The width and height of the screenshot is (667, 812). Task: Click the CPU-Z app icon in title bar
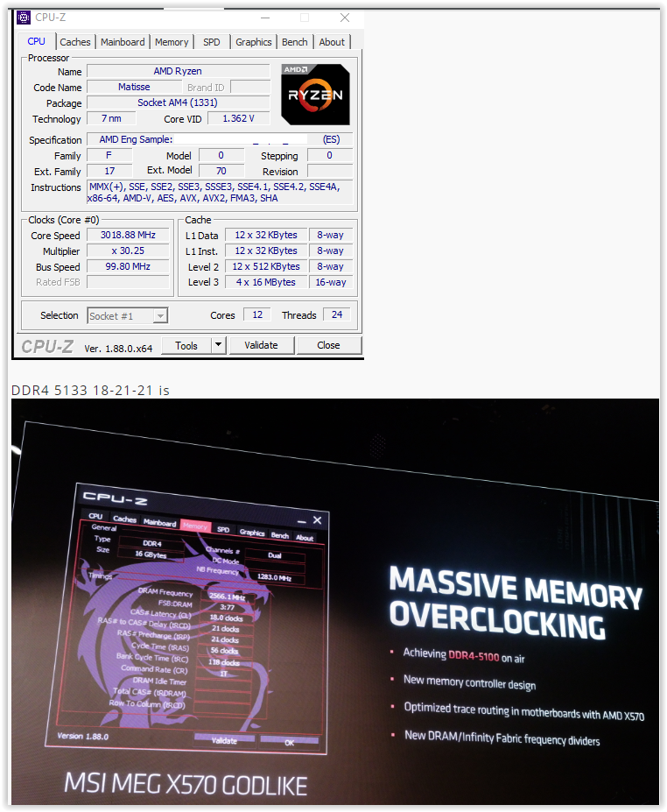coord(24,18)
